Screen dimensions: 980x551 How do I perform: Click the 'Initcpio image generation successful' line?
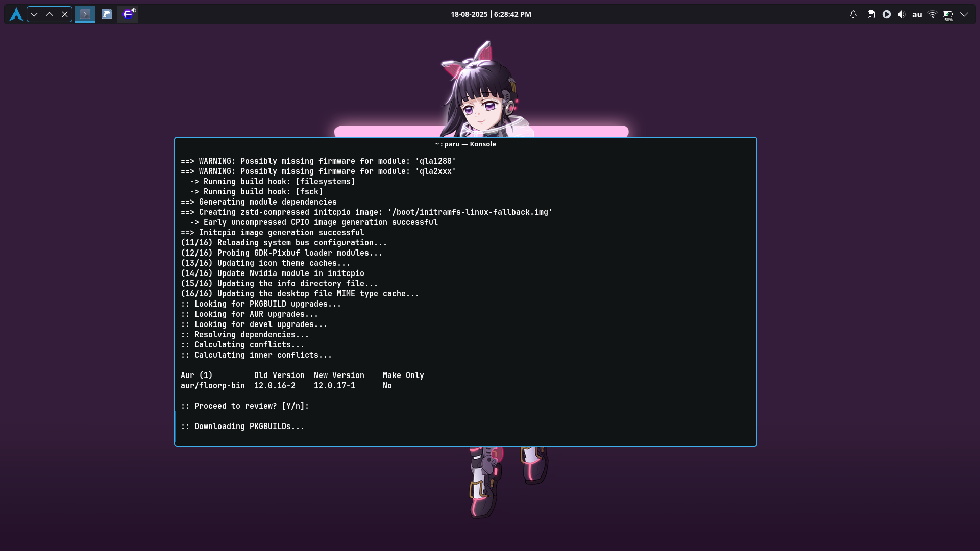(x=273, y=233)
